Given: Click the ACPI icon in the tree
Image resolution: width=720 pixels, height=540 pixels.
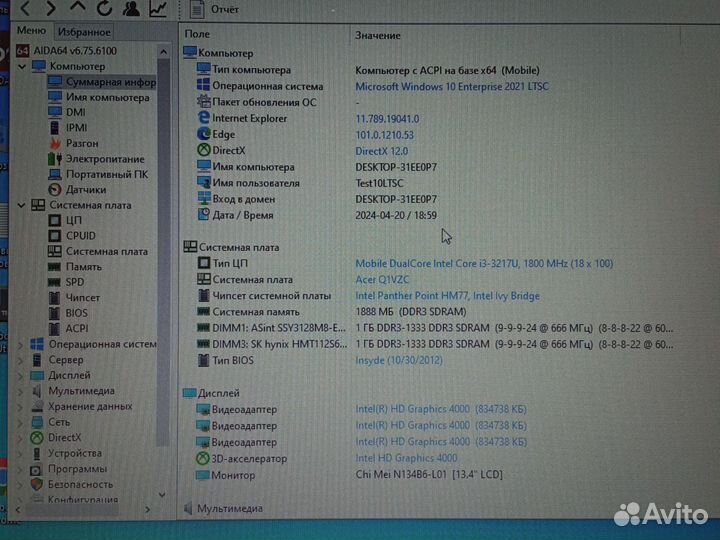Looking at the screenshot, I should tap(55, 329).
